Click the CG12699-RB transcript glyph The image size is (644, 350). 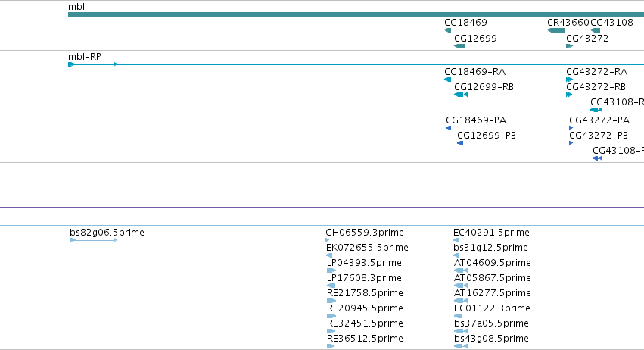tap(461, 95)
